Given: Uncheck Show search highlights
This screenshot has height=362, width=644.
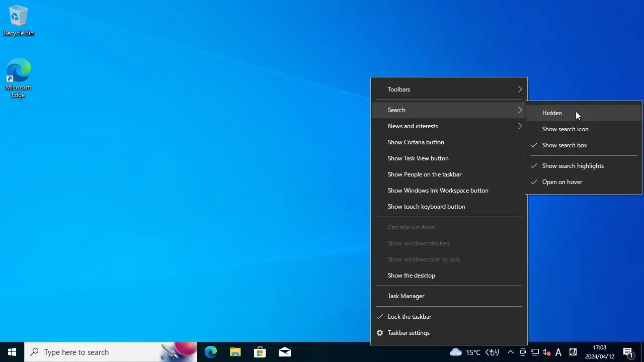Looking at the screenshot, I should click(584, 166).
